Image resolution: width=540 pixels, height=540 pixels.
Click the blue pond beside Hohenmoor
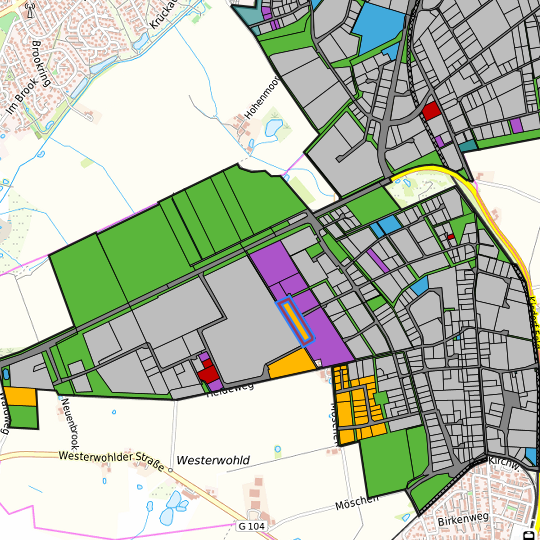point(274,127)
